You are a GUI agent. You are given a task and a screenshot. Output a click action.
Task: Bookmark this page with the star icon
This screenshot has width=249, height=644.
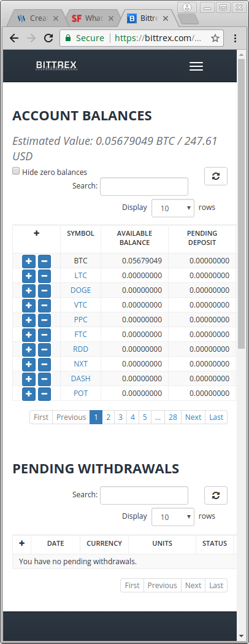pos(215,38)
